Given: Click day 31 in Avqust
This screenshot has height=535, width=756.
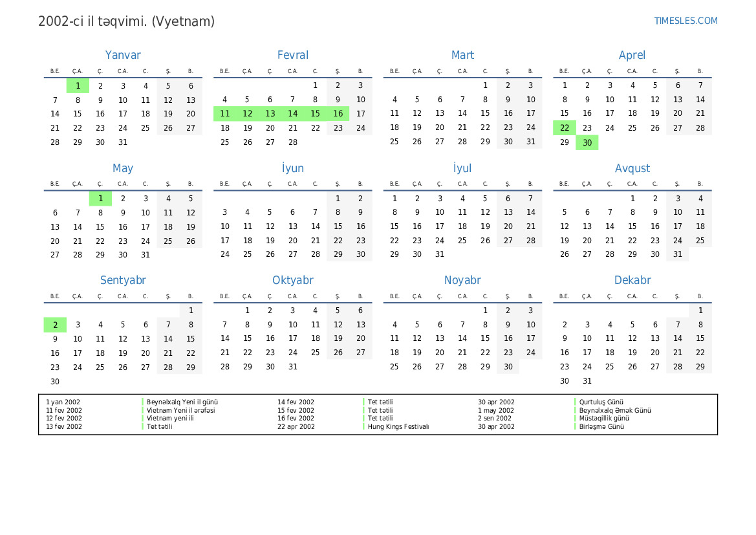Looking at the screenshot, I should click(677, 254).
